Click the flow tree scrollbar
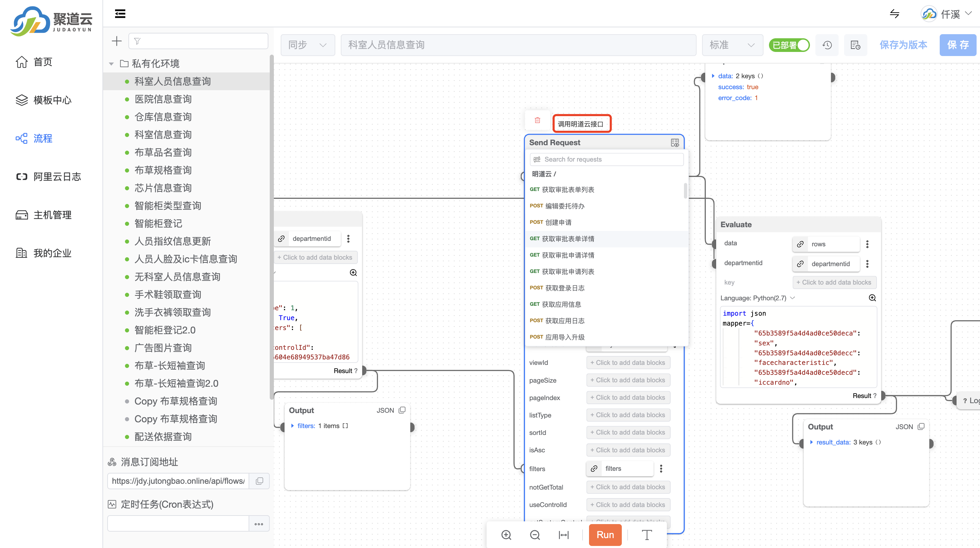 tap(271, 227)
